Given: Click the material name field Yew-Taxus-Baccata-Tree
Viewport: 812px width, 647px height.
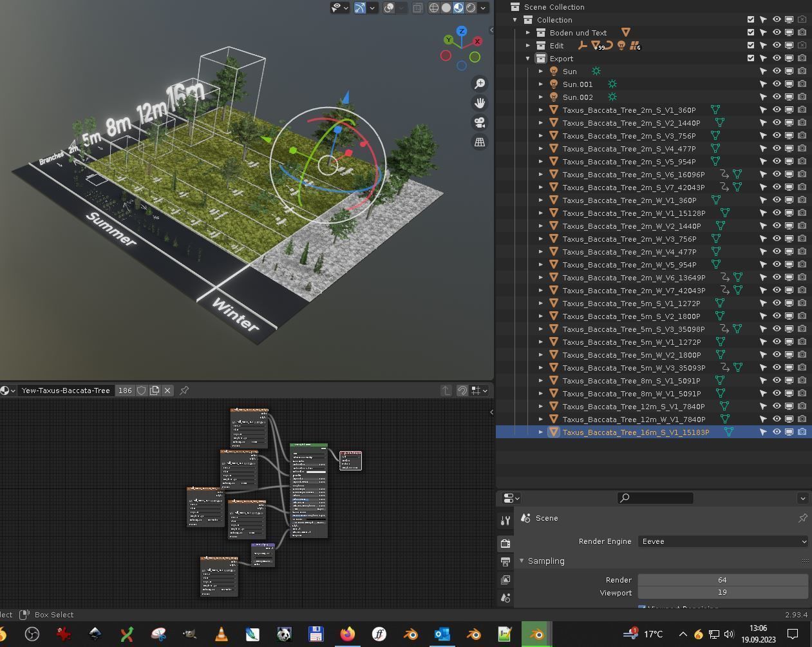Looking at the screenshot, I should tap(66, 391).
